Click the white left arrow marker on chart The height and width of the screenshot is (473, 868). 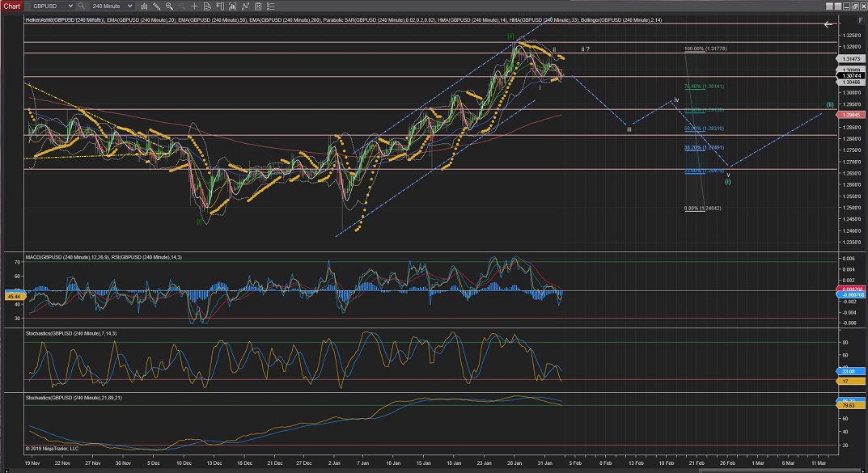(828, 24)
